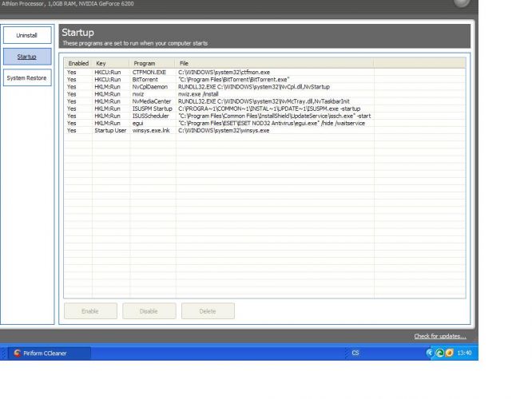532x399 pixels.
Task: Click HKCU:Run key for CTFMON.EXE
Action: click(108, 72)
